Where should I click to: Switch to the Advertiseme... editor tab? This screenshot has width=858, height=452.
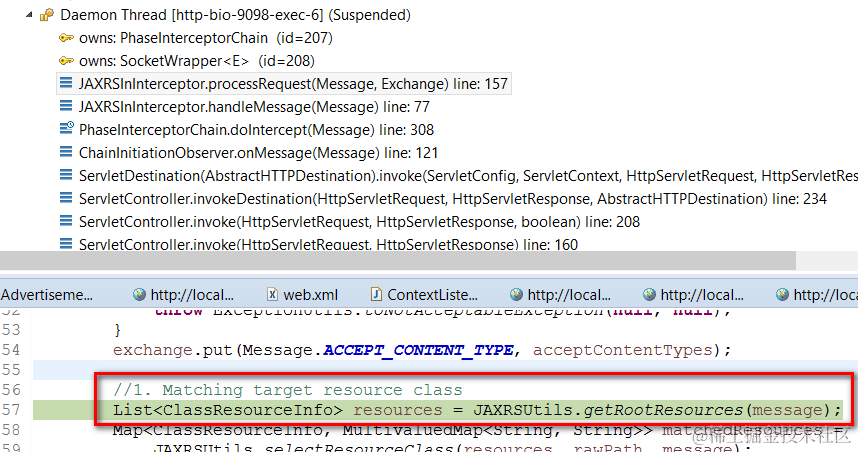click(47, 295)
